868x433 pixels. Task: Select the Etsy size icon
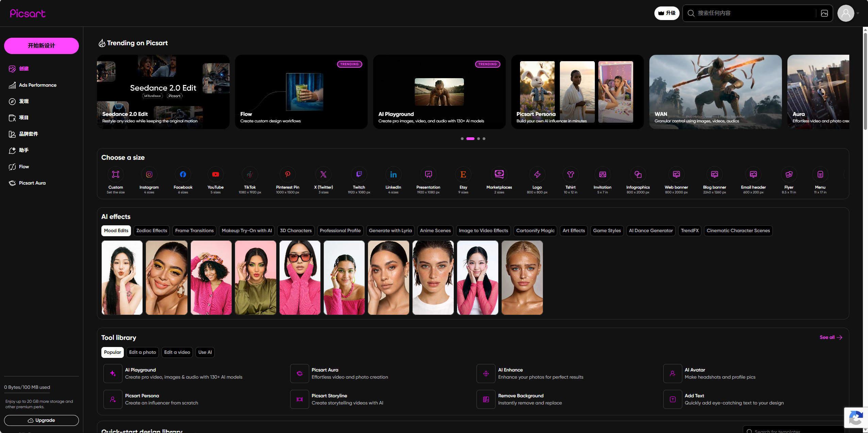(463, 174)
